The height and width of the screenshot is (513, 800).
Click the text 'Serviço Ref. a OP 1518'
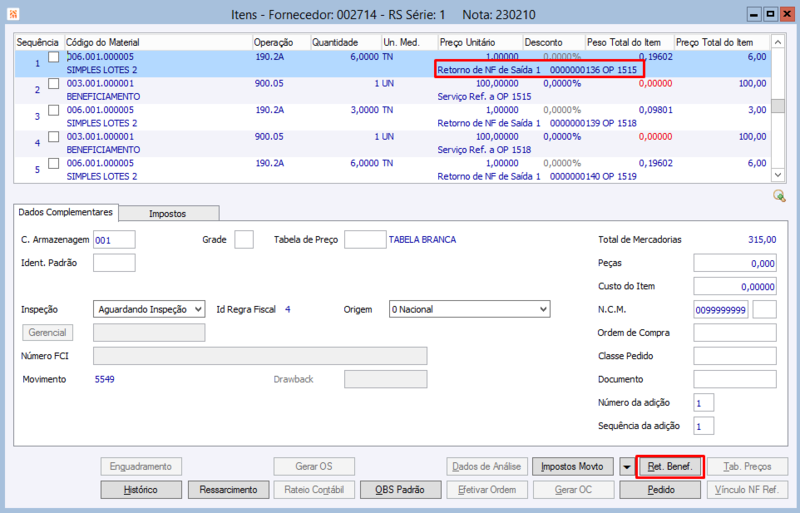[x=484, y=150]
